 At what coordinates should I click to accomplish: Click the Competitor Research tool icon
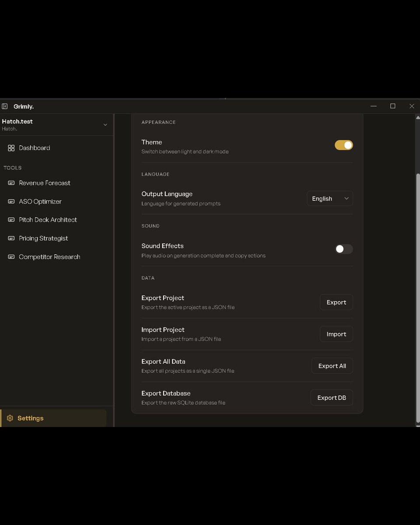click(x=11, y=257)
